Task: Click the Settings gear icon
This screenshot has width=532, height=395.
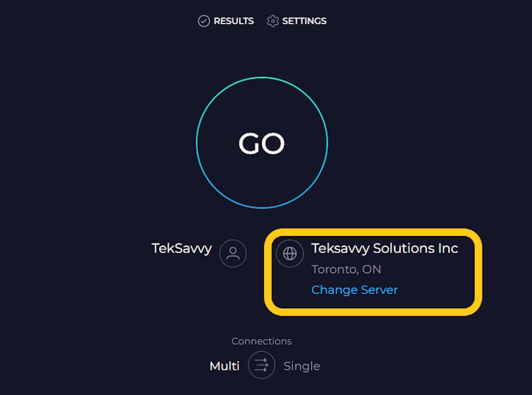Action: 273,21
